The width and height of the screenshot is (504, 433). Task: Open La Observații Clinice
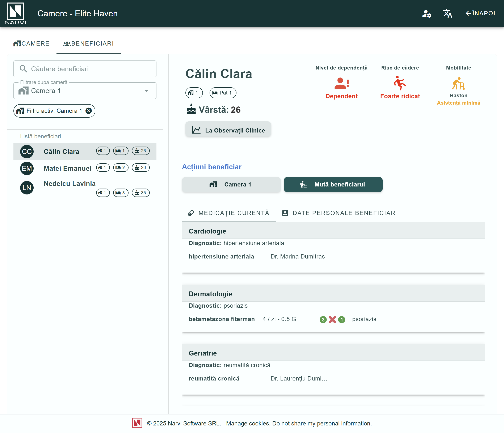click(228, 130)
